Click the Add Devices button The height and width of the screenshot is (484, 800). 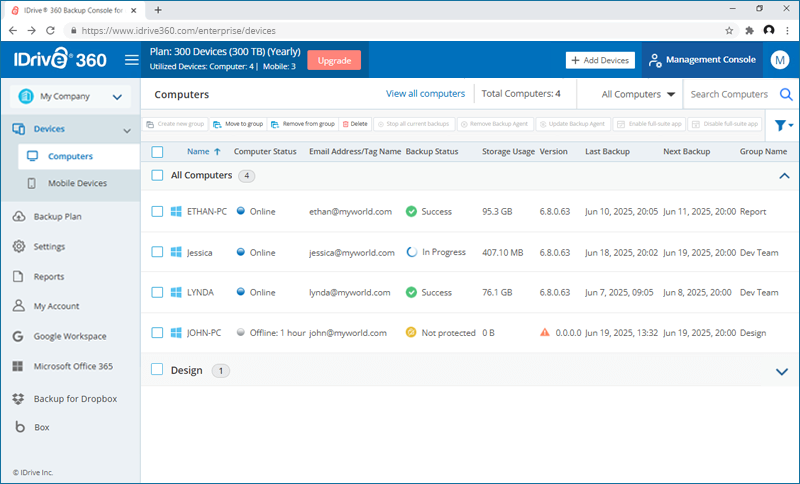(x=600, y=60)
